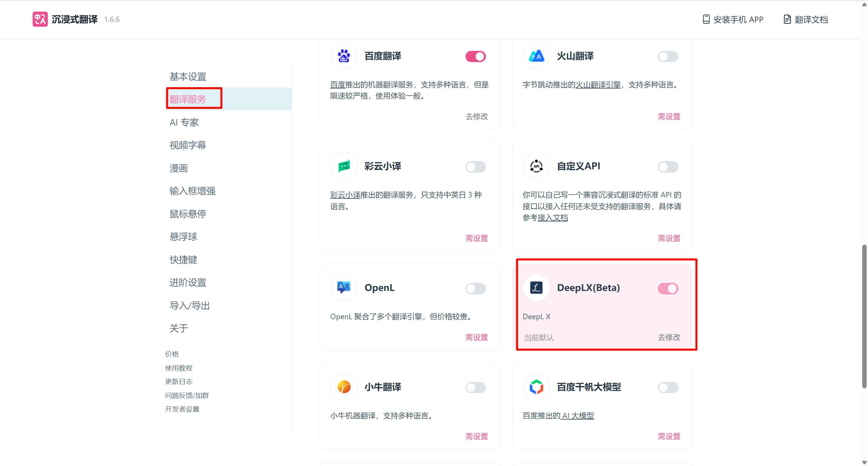The height and width of the screenshot is (466, 868).
Task: Turn on the 自定义API toggle
Action: point(668,167)
